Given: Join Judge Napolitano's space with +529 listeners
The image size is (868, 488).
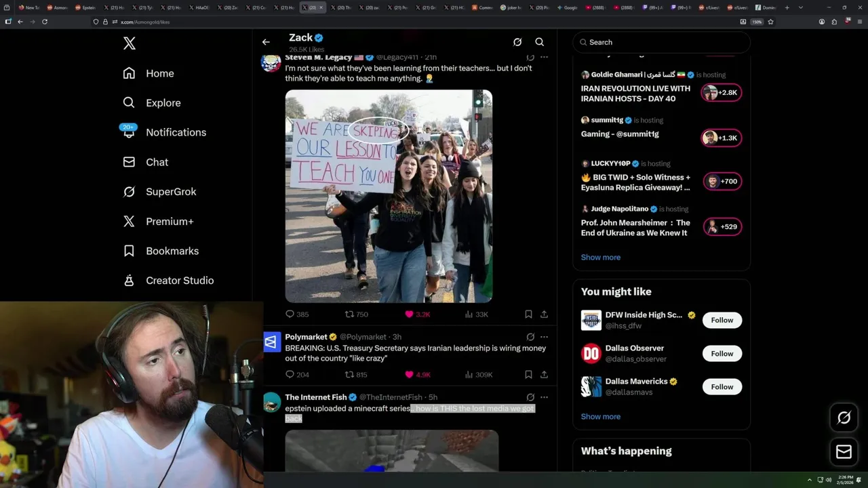Looking at the screenshot, I should click(x=722, y=226).
